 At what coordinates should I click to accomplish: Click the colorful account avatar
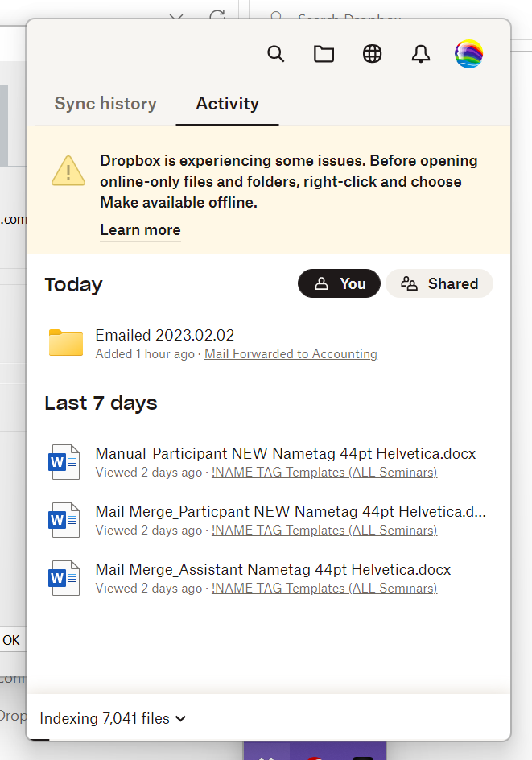click(x=468, y=54)
